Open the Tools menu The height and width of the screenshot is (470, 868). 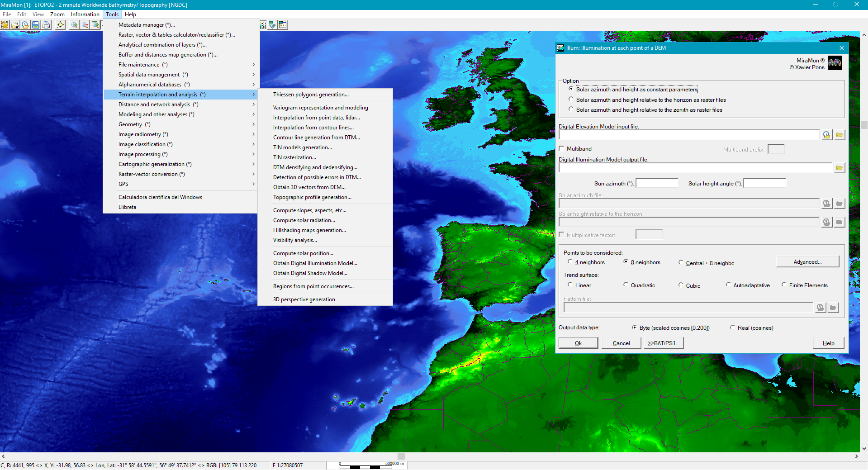pyautogui.click(x=112, y=14)
